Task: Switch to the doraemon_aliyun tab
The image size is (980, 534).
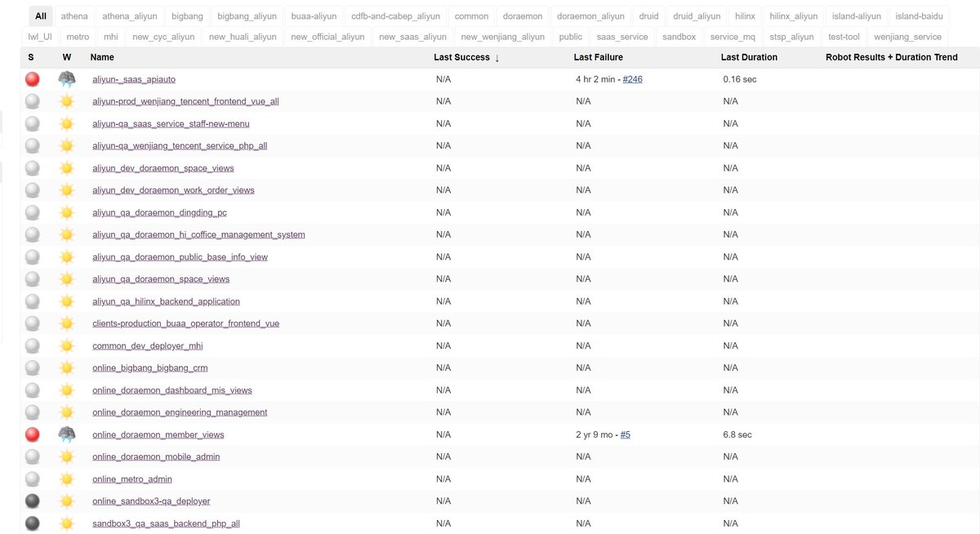Action: [590, 16]
